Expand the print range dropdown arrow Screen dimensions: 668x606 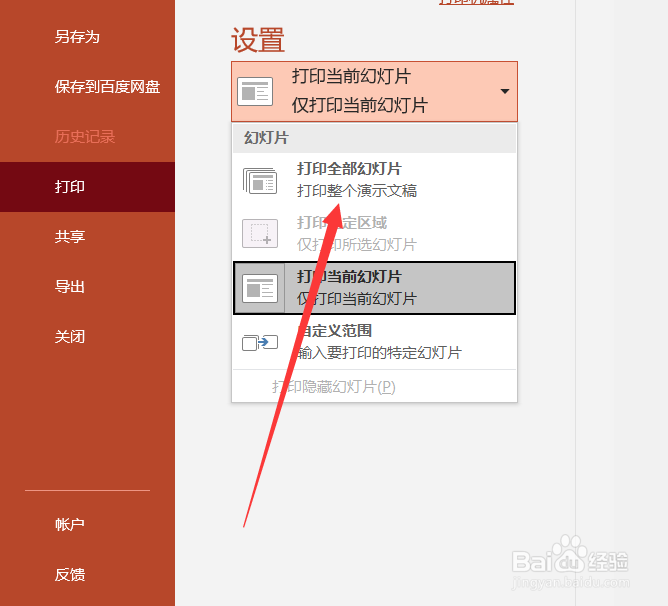click(505, 91)
